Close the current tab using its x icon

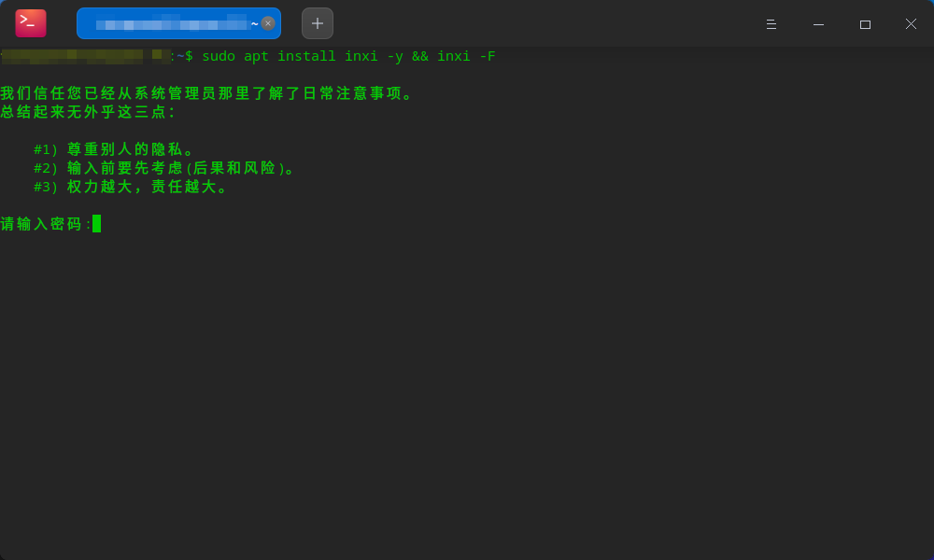point(267,22)
